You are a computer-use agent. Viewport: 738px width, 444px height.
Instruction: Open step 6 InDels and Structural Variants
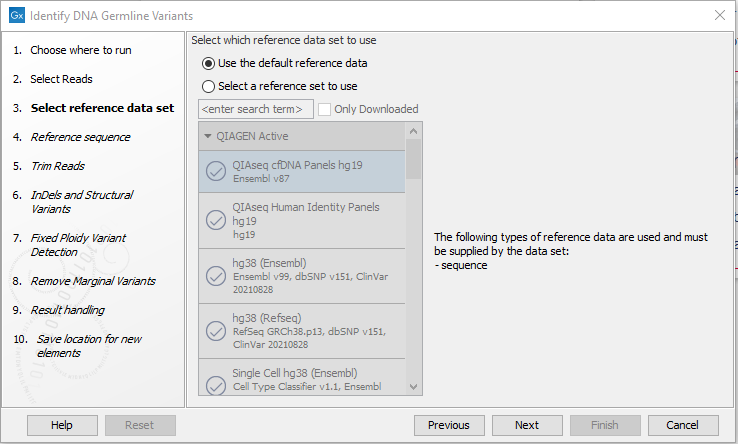point(82,202)
